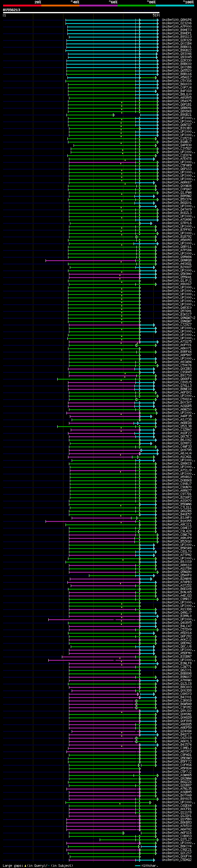Click the query end position 519
197x868 pixels.
155,15
